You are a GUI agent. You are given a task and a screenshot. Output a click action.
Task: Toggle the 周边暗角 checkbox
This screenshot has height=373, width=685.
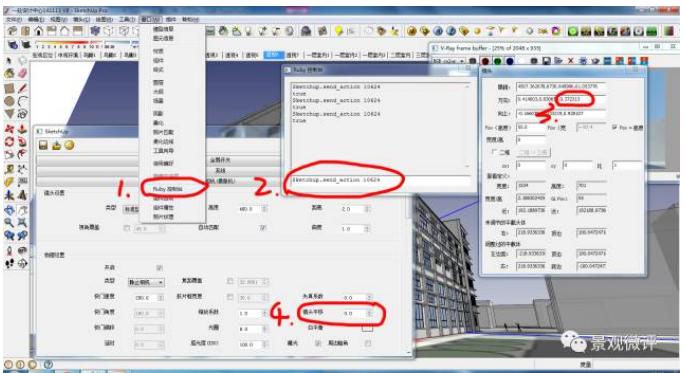pos(368,343)
